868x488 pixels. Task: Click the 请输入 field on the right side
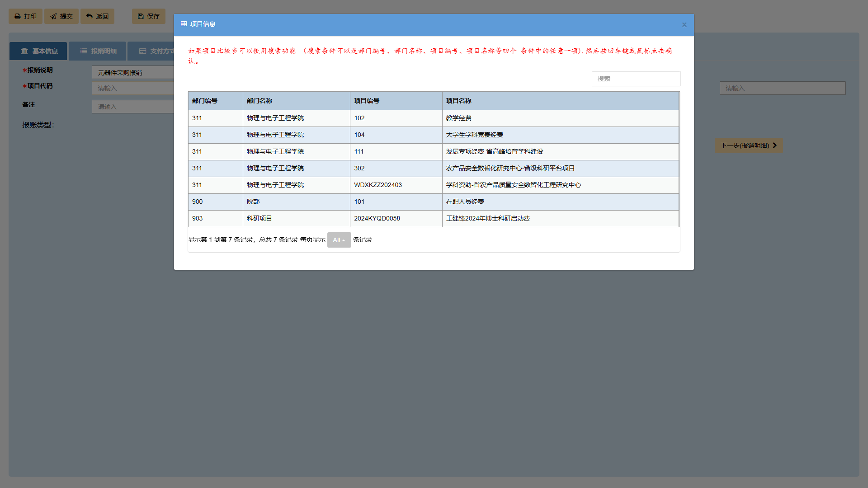(x=783, y=88)
